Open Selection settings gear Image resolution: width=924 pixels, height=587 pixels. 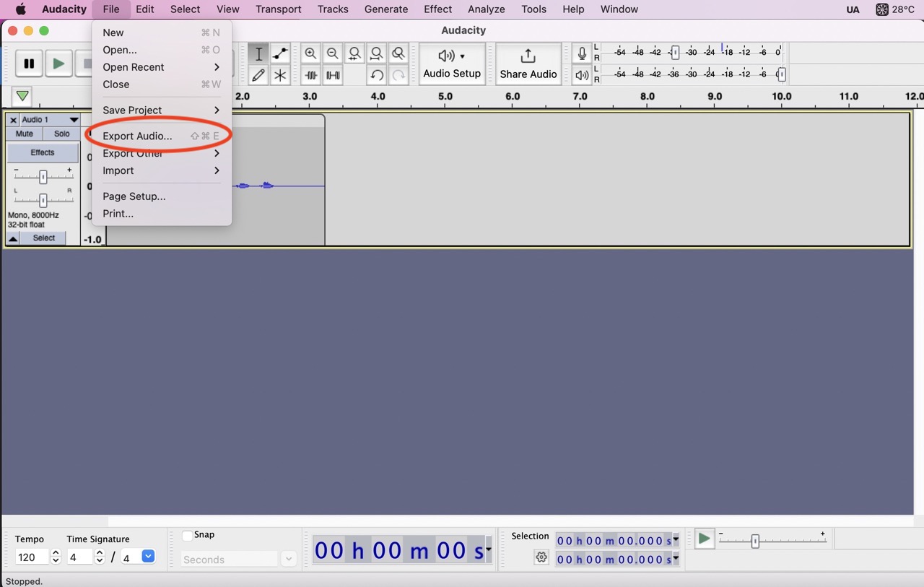pos(541,557)
